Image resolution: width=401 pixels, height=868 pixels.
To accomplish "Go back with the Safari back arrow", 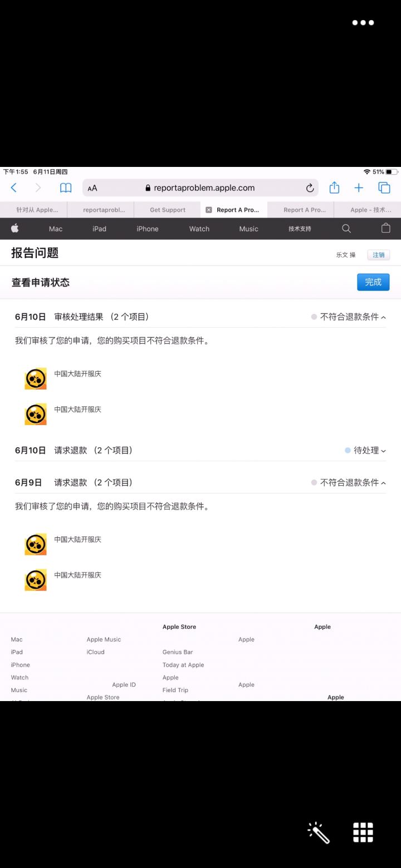I will tap(14, 188).
